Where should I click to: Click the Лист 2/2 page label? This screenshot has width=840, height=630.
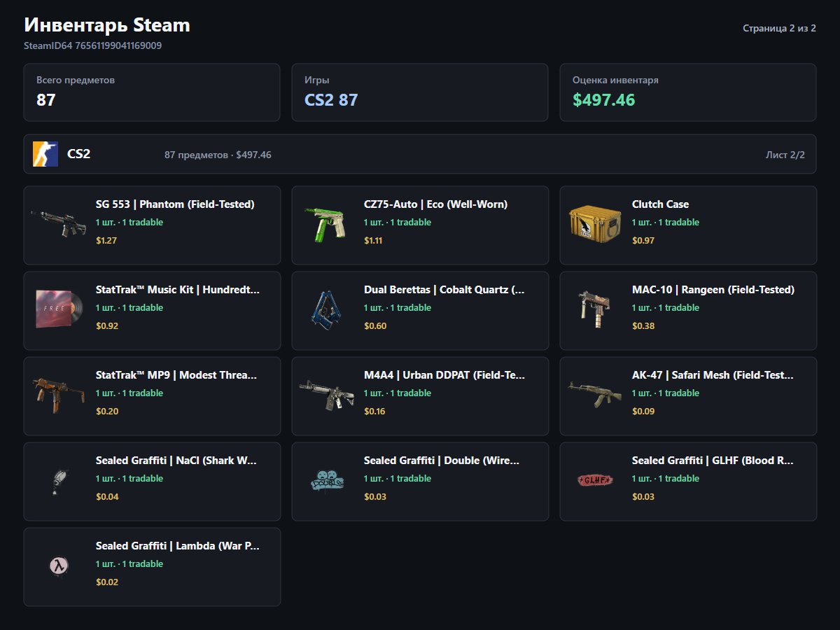[x=785, y=155]
